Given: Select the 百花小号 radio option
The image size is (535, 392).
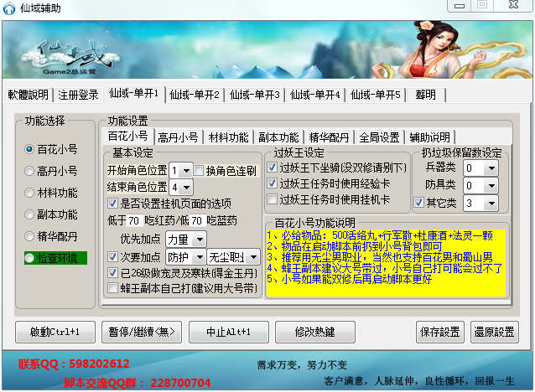Looking at the screenshot, I should click(29, 149).
